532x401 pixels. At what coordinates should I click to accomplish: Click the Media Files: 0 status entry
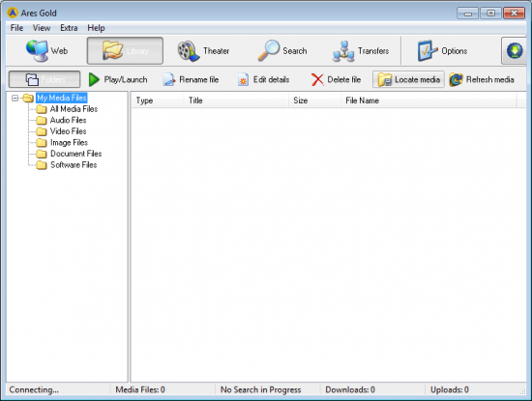[x=140, y=389]
